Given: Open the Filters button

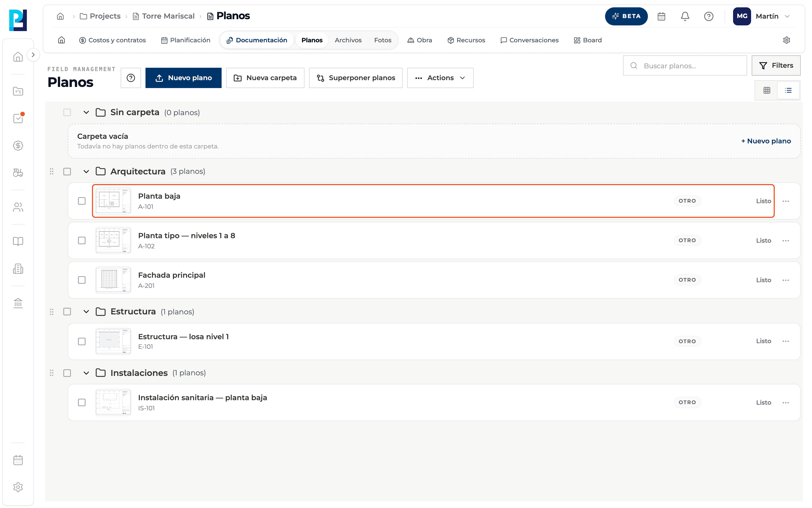Looking at the screenshot, I should (776, 65).
